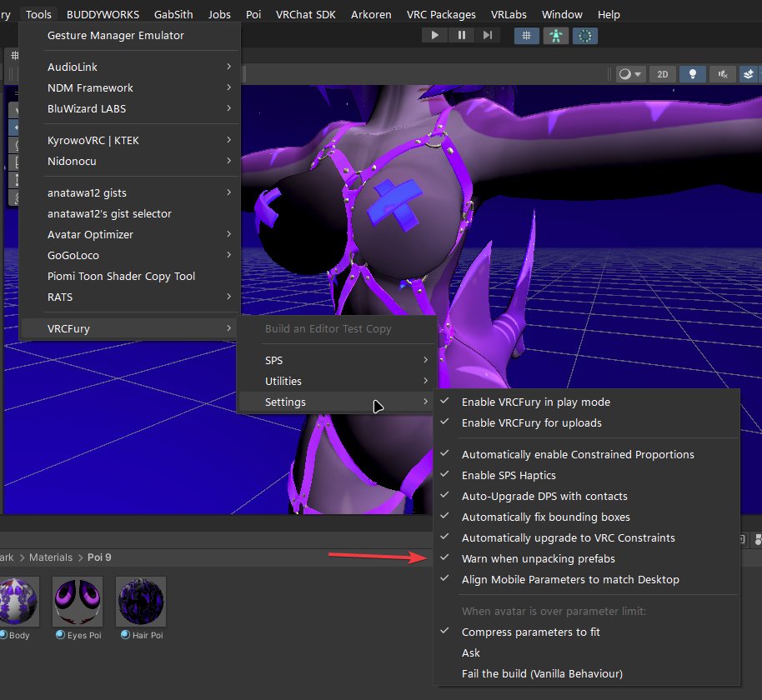Open the VRCFury Settings submenu
762x700 pixels.
coord(337,402)
